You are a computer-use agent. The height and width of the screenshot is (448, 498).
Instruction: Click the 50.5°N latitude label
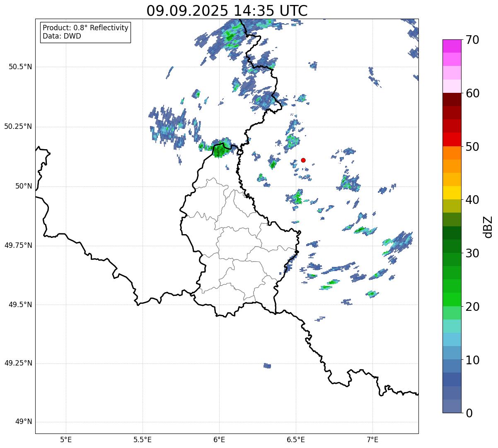point(20,67)
